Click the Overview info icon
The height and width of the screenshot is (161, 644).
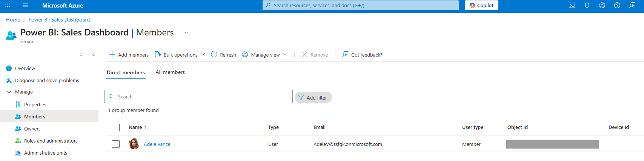point(9,68)
